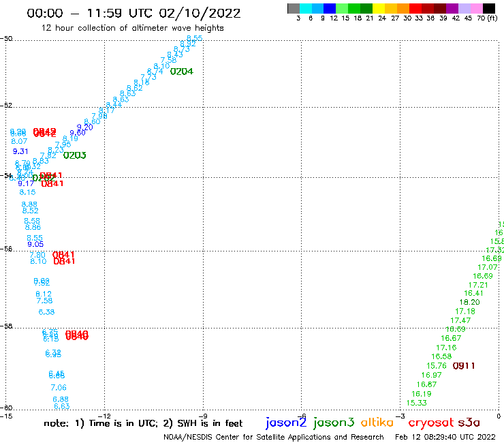Pick the yellow swatch in the color bar

click(379, 8)
